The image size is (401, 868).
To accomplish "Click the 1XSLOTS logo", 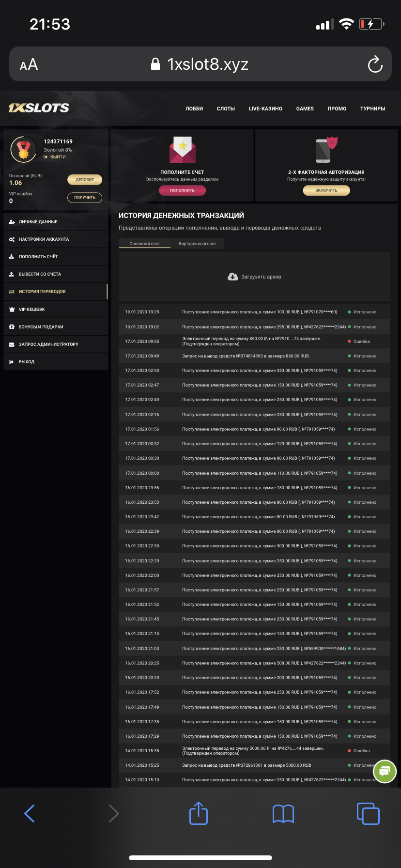I will point(39,108).
